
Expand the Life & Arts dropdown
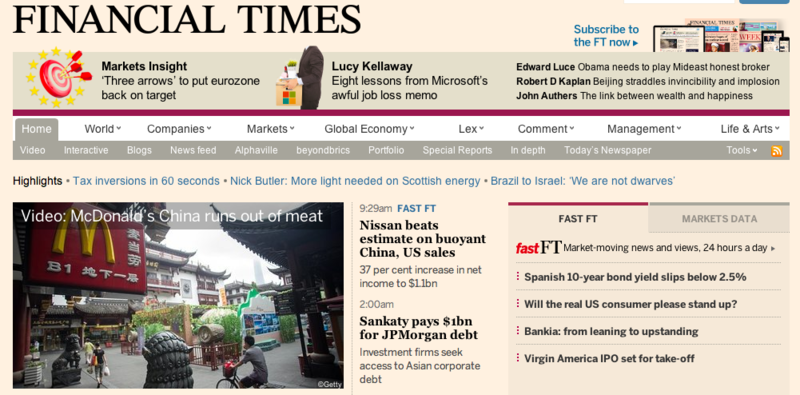point(750,129)
